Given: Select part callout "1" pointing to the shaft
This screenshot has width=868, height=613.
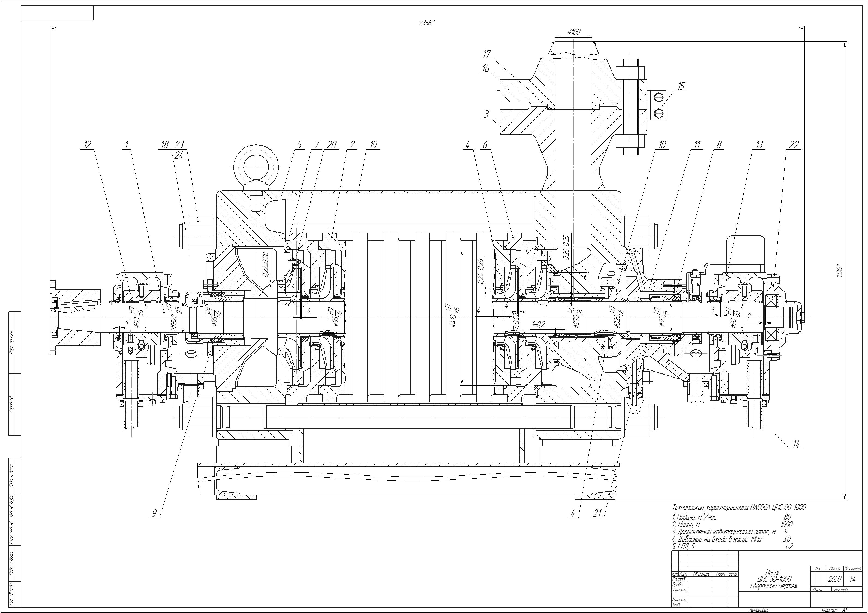Looking at the screenshot, I should pyautogui.click(x=127, y=145).
